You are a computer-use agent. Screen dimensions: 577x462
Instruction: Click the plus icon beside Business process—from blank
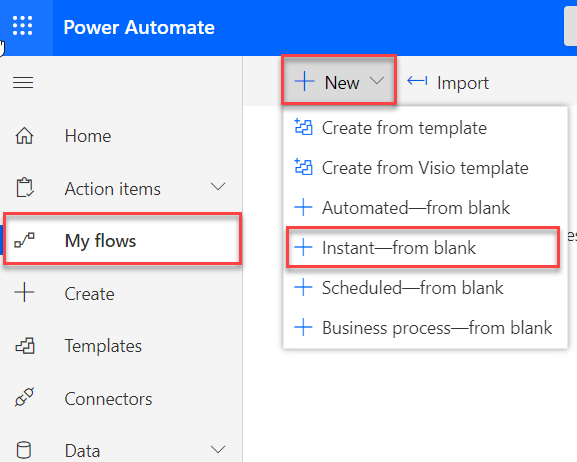click(304, 327)
